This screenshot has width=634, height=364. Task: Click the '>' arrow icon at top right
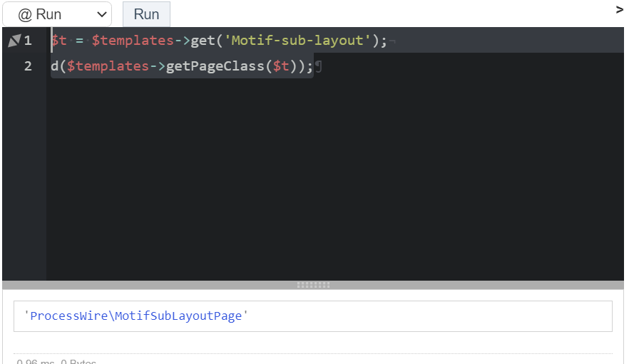pos(619,9)
